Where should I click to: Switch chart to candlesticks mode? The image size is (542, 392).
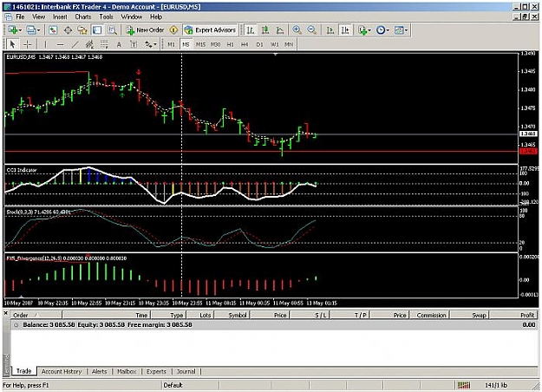coord(265,30)
